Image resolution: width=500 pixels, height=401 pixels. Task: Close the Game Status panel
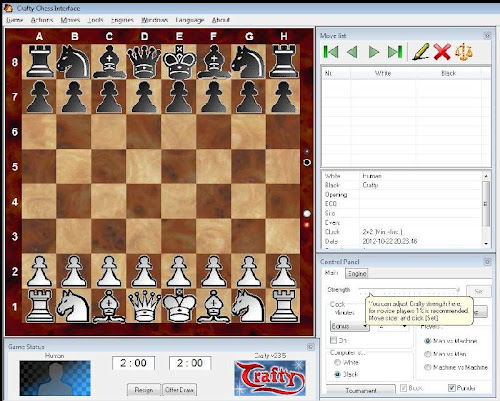(x=311, y=347)
